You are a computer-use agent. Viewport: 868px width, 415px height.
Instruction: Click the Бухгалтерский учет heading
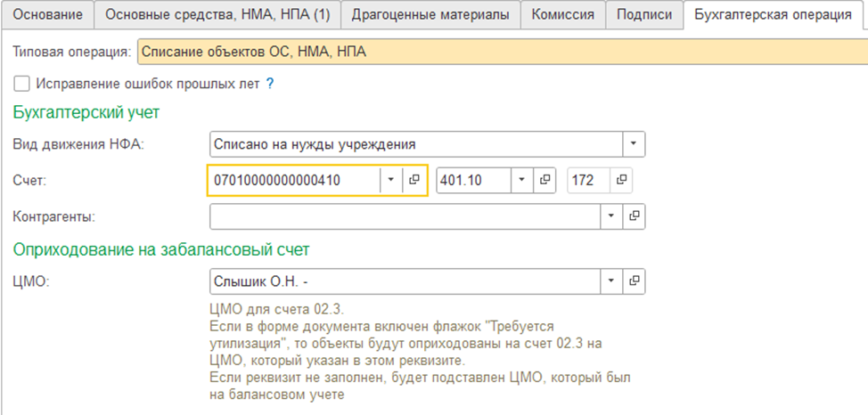(86, 113)
